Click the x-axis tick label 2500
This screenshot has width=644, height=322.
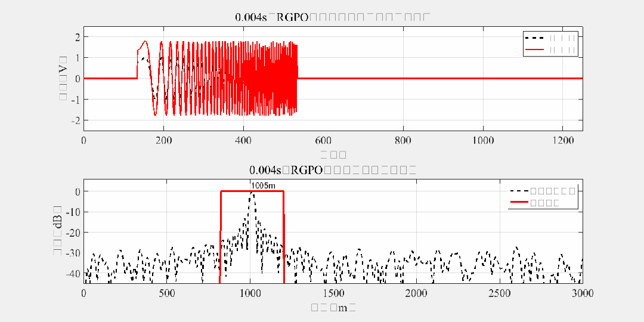500,293
